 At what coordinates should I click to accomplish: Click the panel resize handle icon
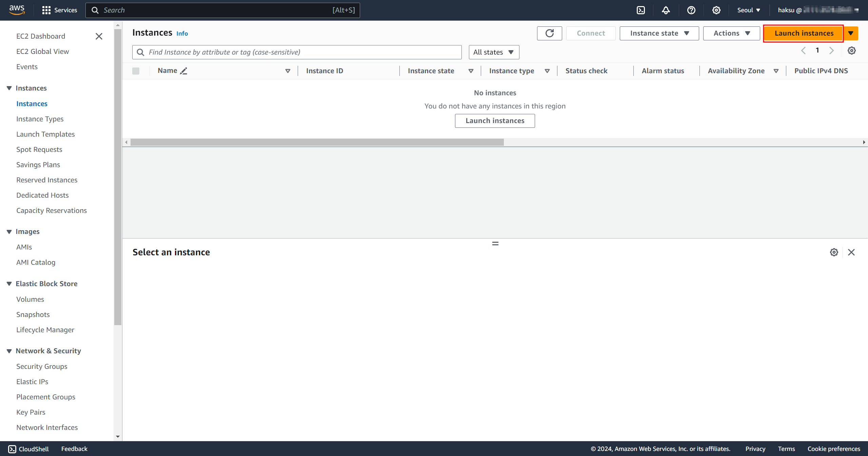[495, 243]
